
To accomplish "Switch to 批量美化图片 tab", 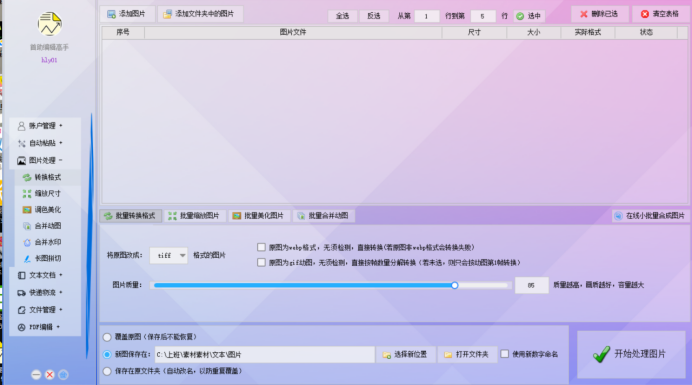I will [x=259, y=216].
